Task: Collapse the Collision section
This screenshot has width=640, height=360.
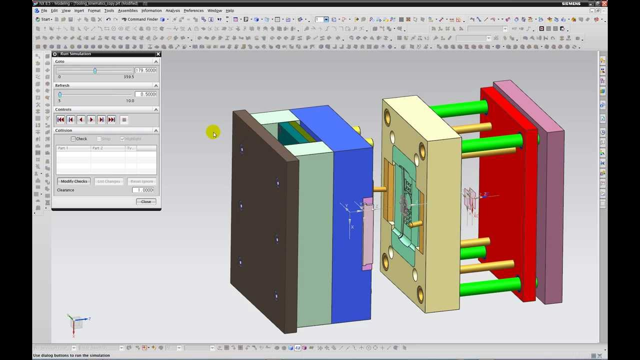Action: 156,130
